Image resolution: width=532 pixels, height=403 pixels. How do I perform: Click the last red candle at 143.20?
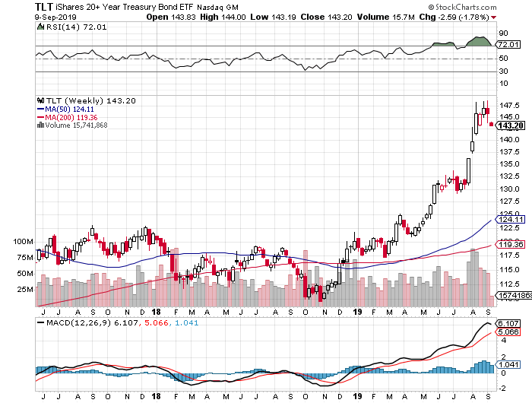pos(491,124)
